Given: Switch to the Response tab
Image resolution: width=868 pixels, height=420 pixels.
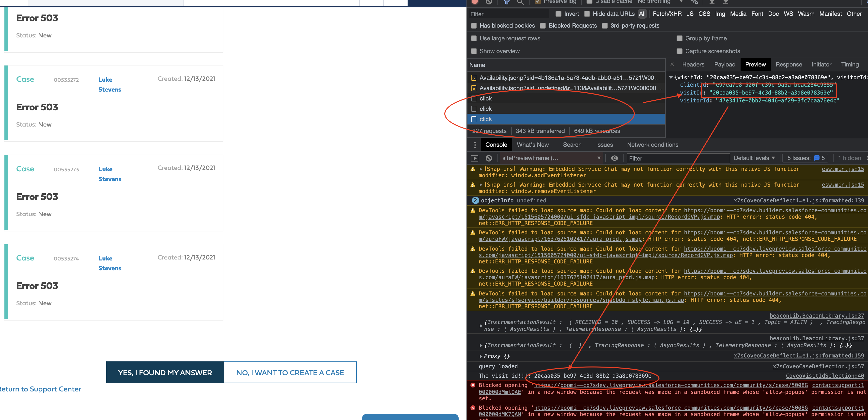Looking at the screenshot, I should tap(789, 65).
